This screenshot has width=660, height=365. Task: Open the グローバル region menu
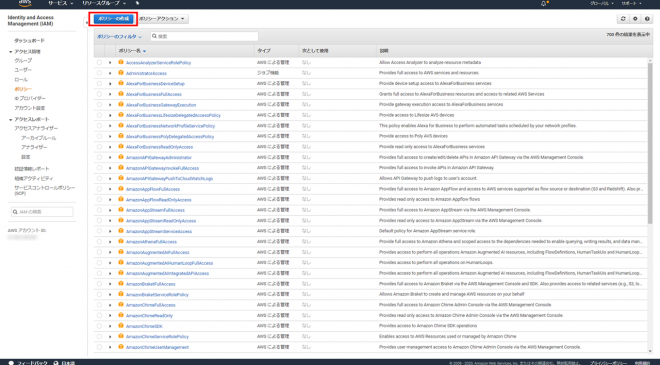coord(601,3)
